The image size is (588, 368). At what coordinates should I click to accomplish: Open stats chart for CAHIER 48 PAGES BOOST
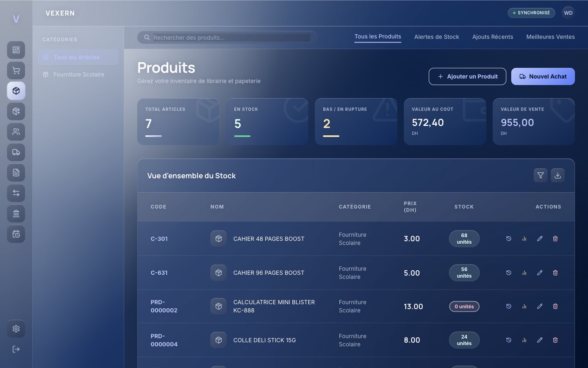tap(524, 239)
